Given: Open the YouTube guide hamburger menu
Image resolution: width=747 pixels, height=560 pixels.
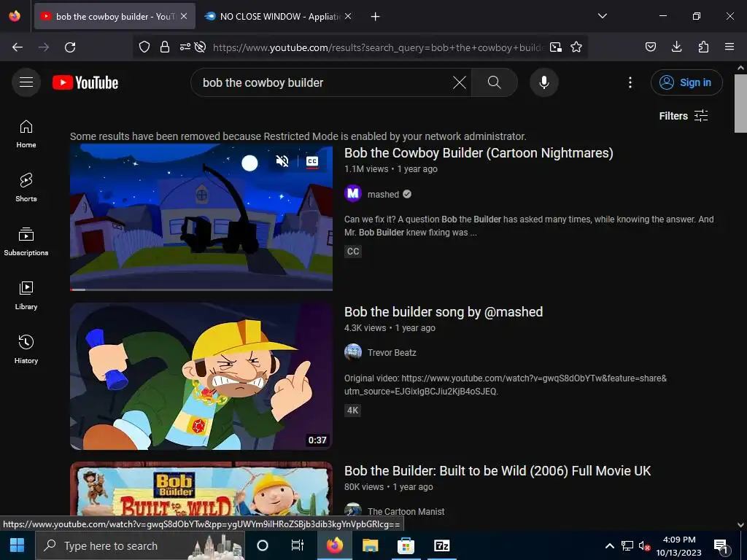Looking at the screenshot, I should pos(26,82).
